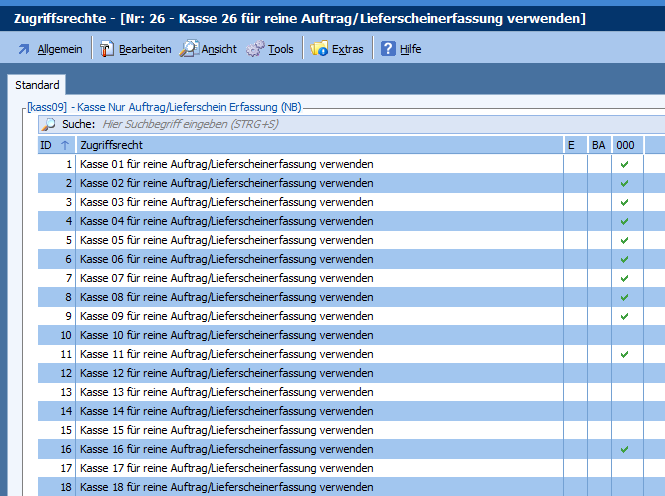The image size is (665, 496).
Task: Click the search magnifier icon beside Suche
Action: coord(48,124)
